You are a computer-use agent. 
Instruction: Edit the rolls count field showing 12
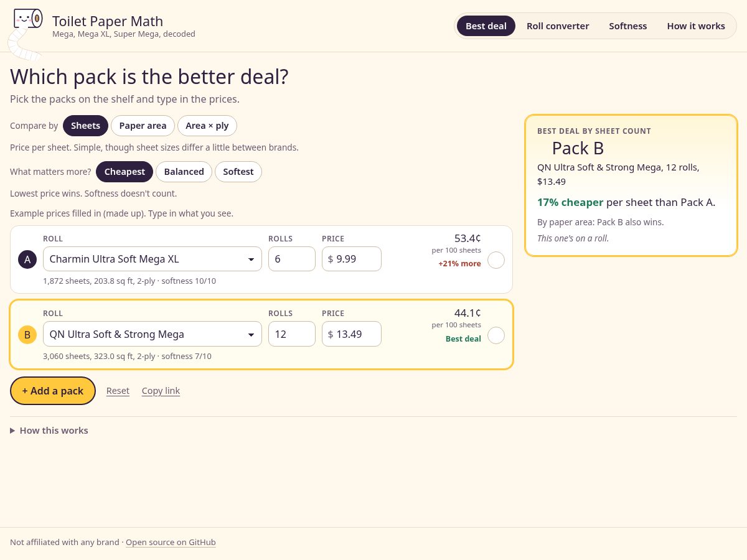coord(292,334)
